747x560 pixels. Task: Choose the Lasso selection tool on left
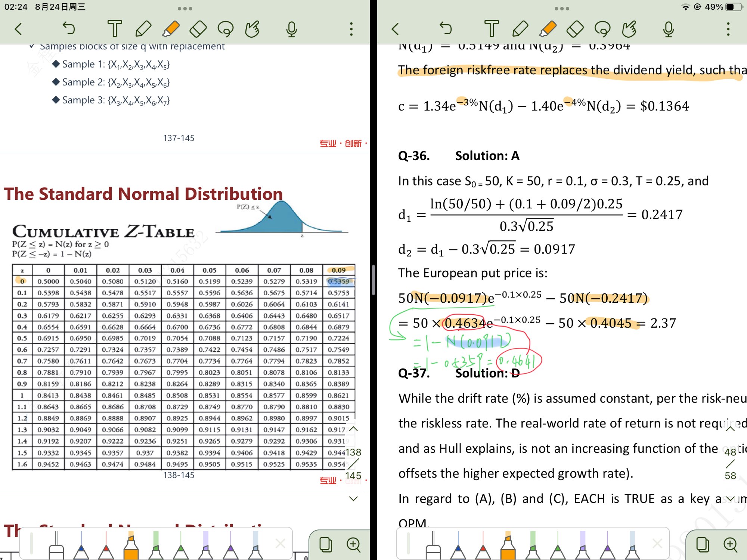pyautogui.click(x=226, y=29)
